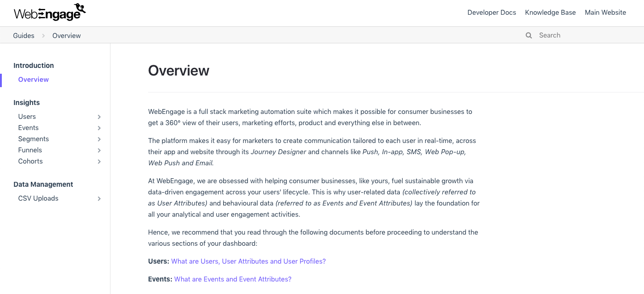This screenshot has height=294, width=644.
Task: Focus the Search input field
Action: coord(581,35)
